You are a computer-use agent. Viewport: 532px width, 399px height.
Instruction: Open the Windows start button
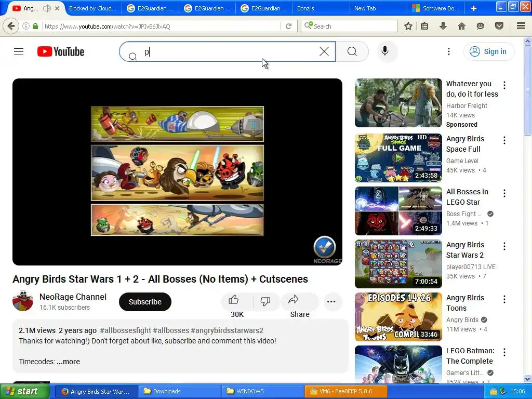[x=24, y=391]
